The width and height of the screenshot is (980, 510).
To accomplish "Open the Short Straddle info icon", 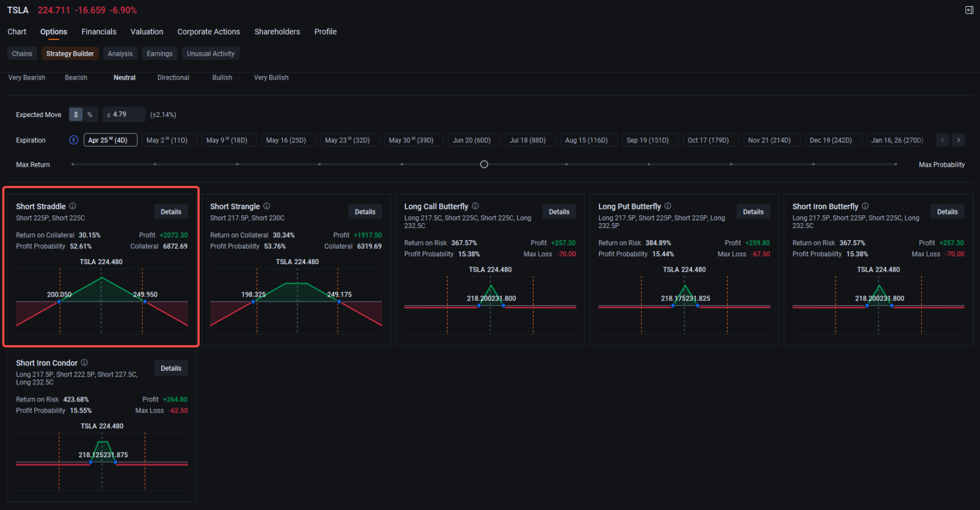I will click(x=73, y=206).
